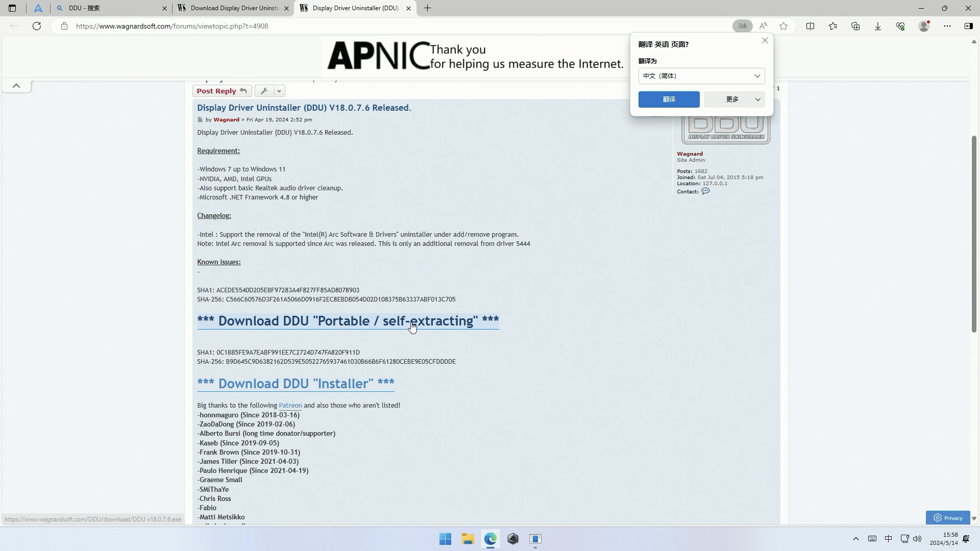Open the Patreon link
Viewport: 980px width, 551px height.
click(290, 406)
